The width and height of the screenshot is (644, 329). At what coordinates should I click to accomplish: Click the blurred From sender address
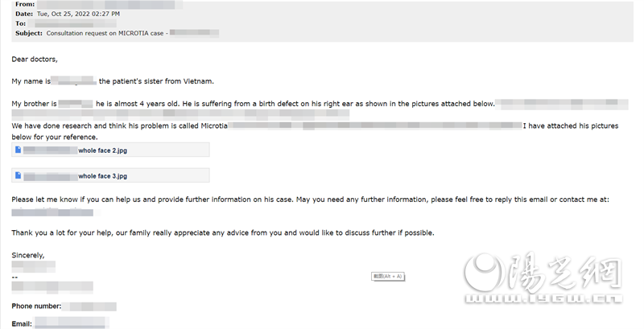pyautogui.click(x=109, y=5)
